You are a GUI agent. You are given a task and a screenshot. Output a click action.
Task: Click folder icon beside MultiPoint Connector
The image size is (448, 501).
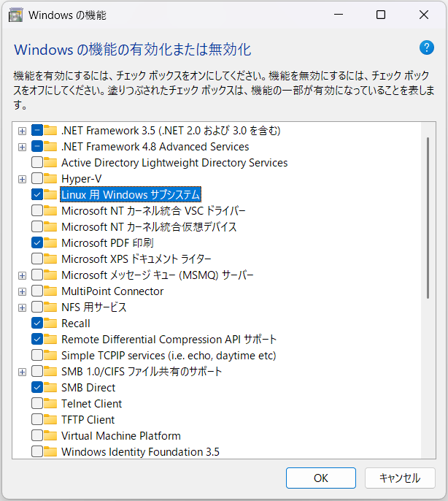[50, 291]
